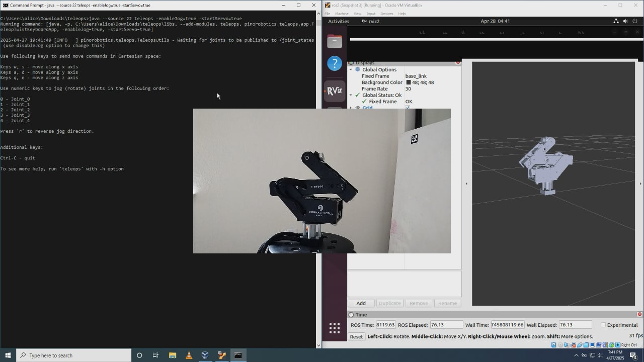Toggle the Grid display checkbox

tap(408, 108)
